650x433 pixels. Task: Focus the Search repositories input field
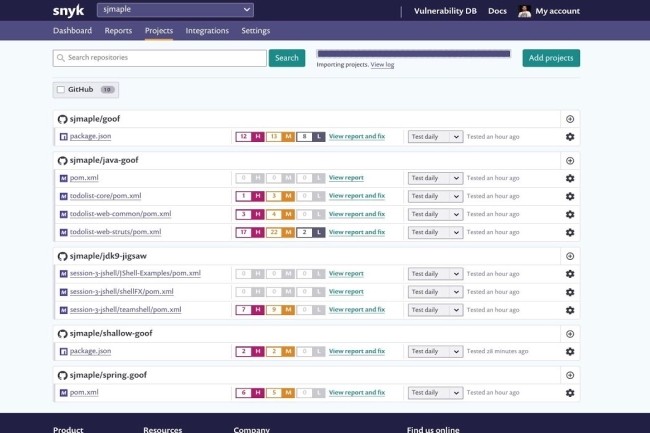click(x=160, y=58)
